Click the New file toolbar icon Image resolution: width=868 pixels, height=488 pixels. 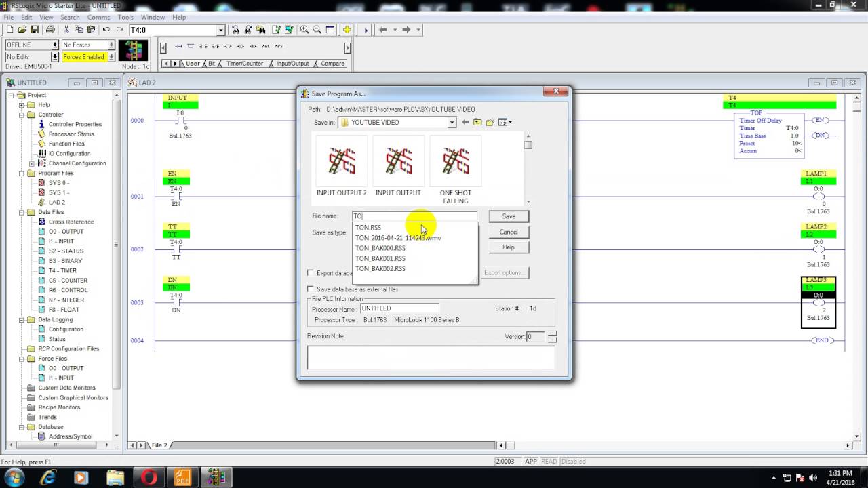point(10,30)
